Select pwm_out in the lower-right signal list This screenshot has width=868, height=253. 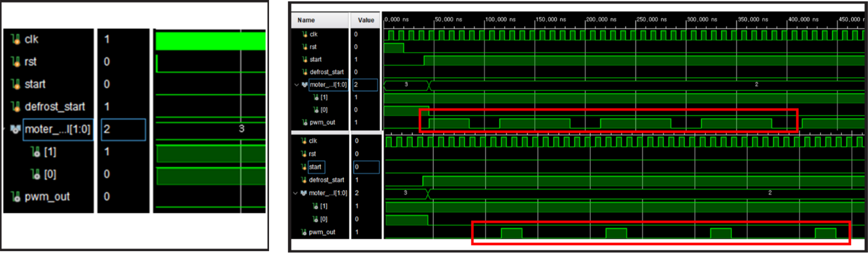322,232
